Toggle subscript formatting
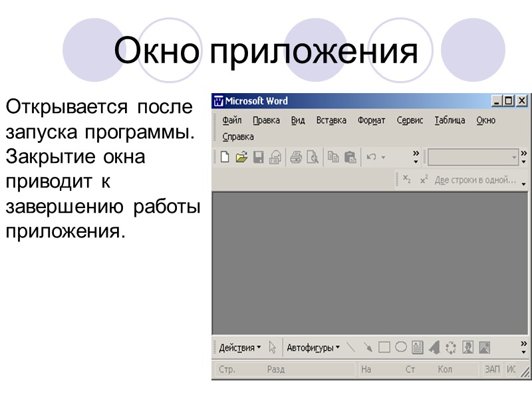 coord(408,178)
